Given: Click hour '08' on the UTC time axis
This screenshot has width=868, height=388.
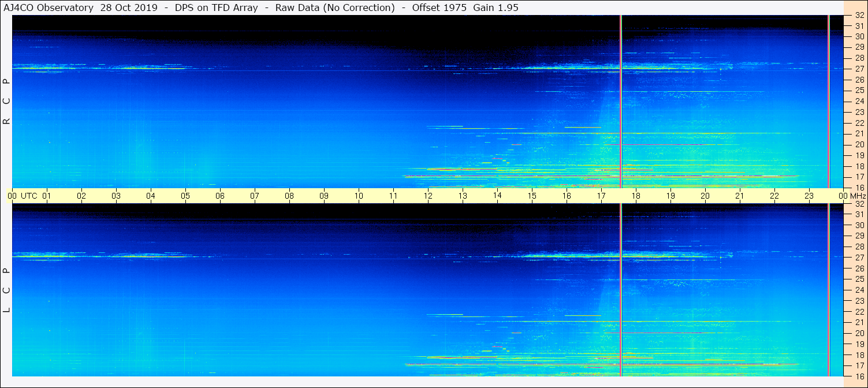Looking at the screenshot, I should pyautogui.click(x=289, y=196).
